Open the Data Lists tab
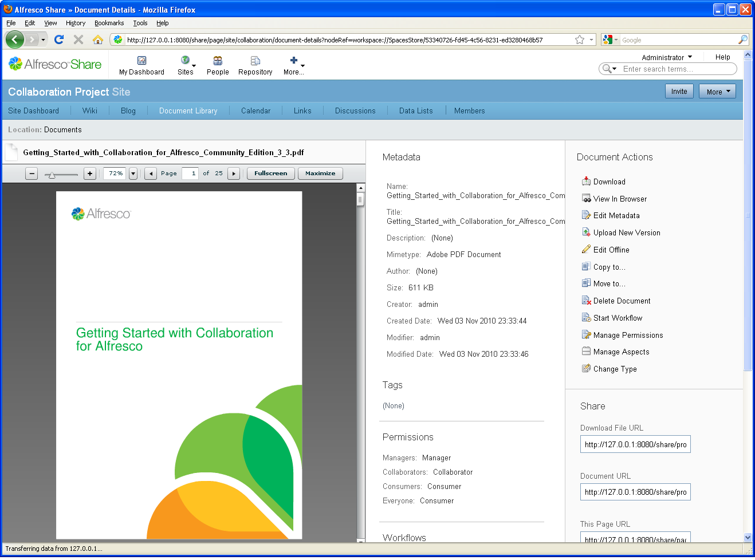 tap(416, 111)
